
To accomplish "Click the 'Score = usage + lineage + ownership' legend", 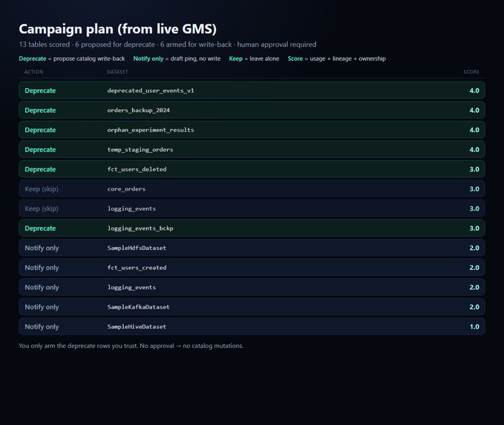I will [x=336, y=59].
